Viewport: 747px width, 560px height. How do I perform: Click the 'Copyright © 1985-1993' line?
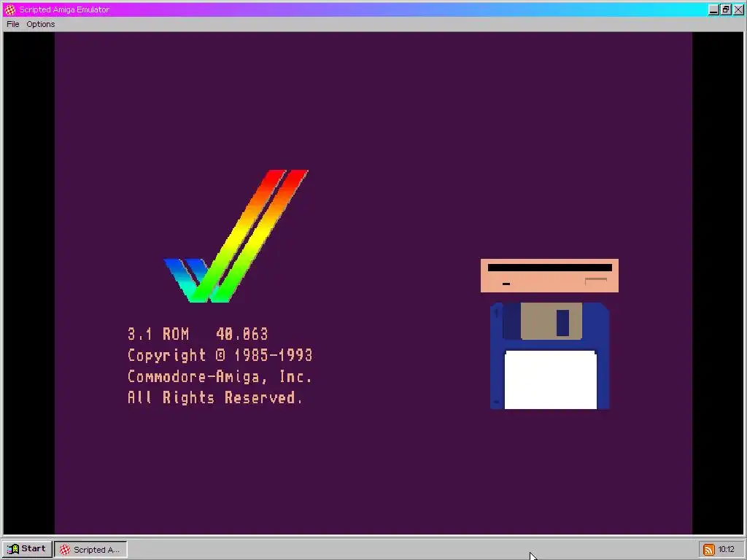[x=220, y=355]
